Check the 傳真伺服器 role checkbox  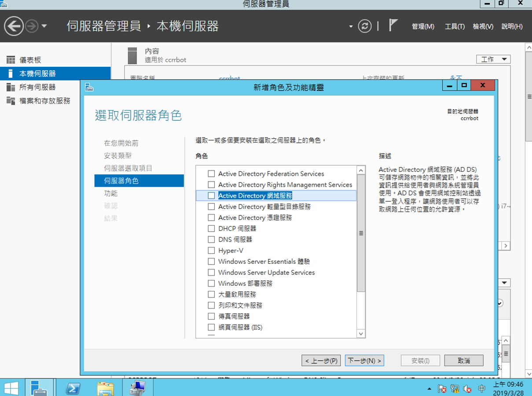211,316
